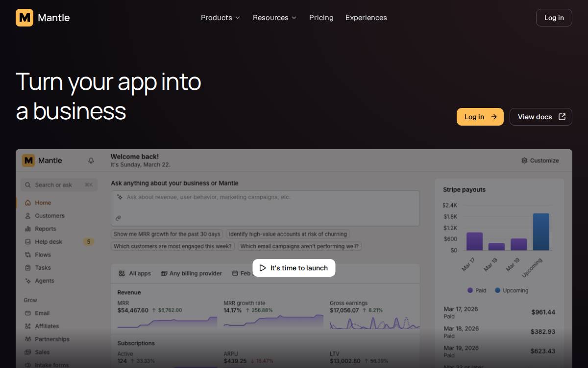Open Email under Grow section
Viewport: 588px width, 368px height.
(58, 313)
